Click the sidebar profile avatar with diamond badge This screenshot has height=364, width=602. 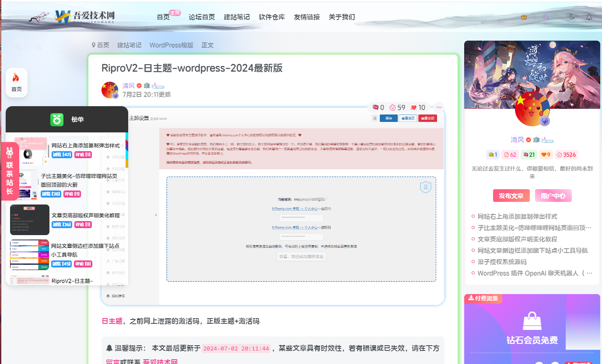pos(532,109)
